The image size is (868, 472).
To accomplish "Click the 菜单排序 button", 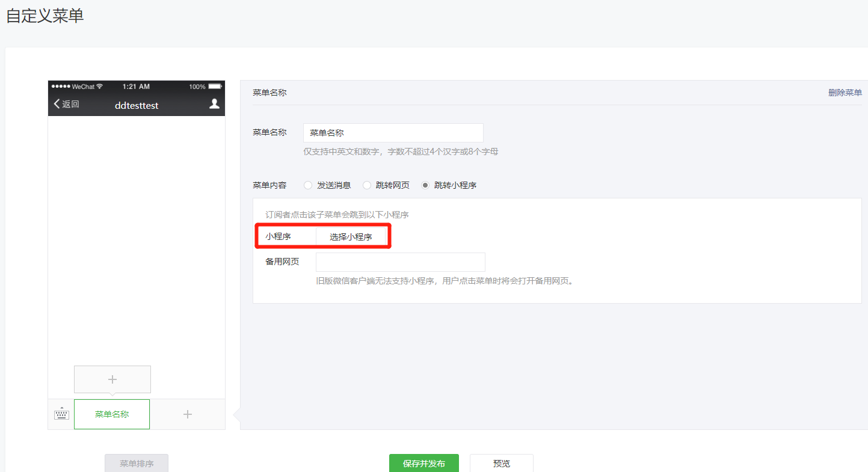I will [x=137, y=464].
